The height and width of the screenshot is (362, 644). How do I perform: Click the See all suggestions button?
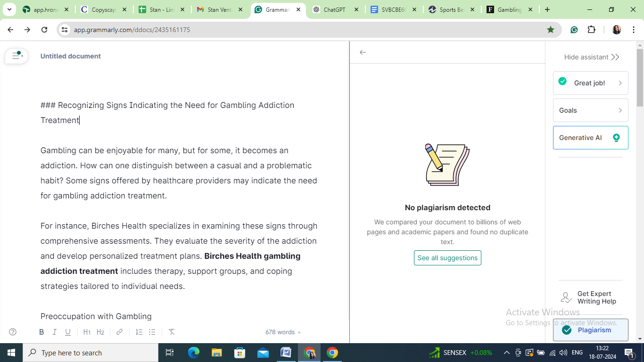coord(447,258)
